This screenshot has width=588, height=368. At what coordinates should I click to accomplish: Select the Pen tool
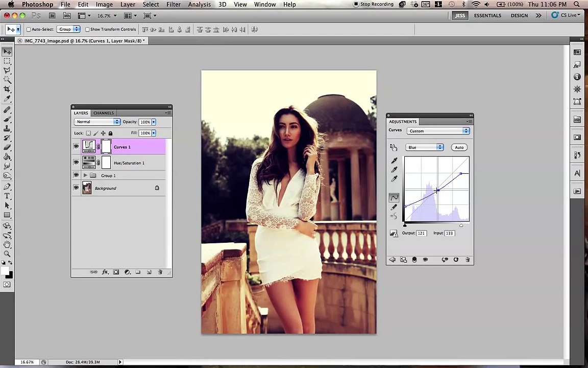[x=7, y=187]
